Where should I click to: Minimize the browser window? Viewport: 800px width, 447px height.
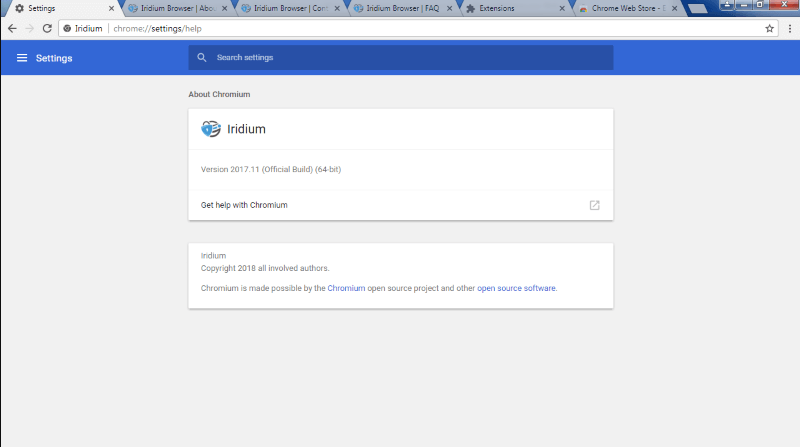pos(743,5)
